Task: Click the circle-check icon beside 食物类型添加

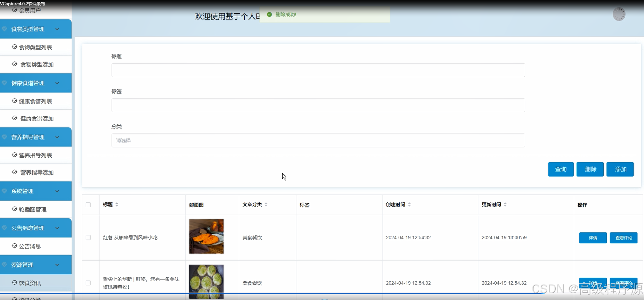Action: 15,64
